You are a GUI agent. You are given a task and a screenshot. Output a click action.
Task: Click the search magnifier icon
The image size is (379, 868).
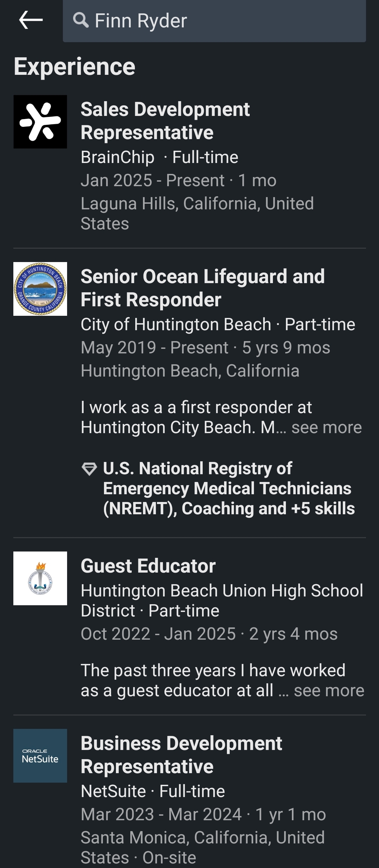(81, 20)
